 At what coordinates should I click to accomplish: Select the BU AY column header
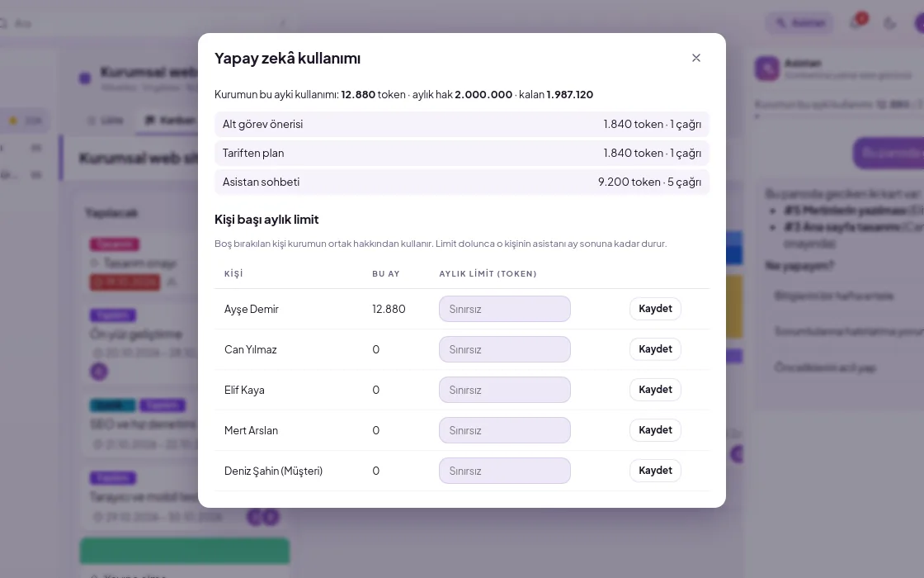(386, 273)
